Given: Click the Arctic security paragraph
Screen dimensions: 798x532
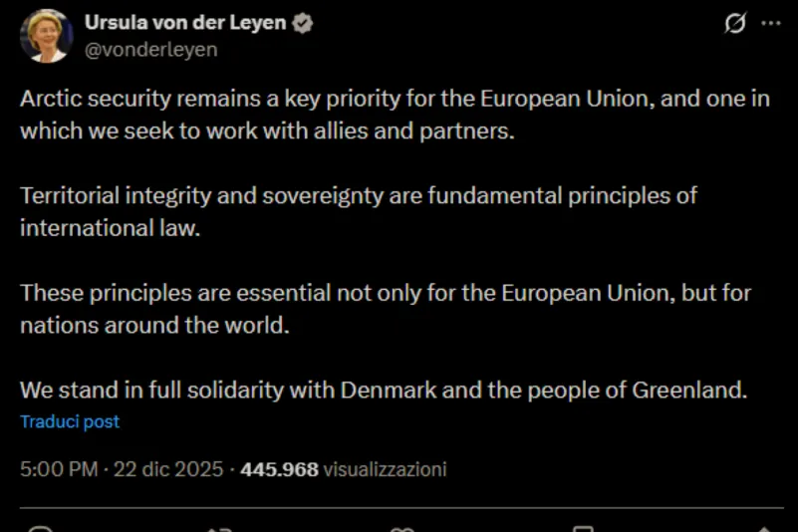Looking at the screenshot, I should tap(394, 115).
